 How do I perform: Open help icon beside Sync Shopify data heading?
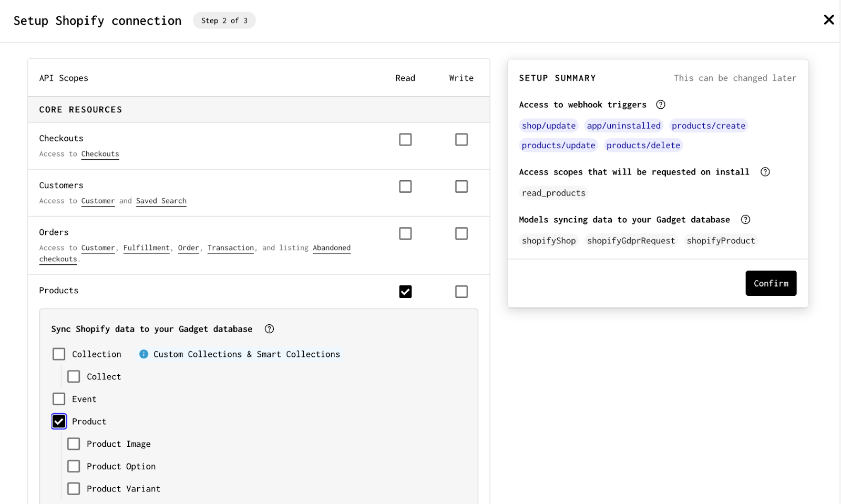[269, 329]
